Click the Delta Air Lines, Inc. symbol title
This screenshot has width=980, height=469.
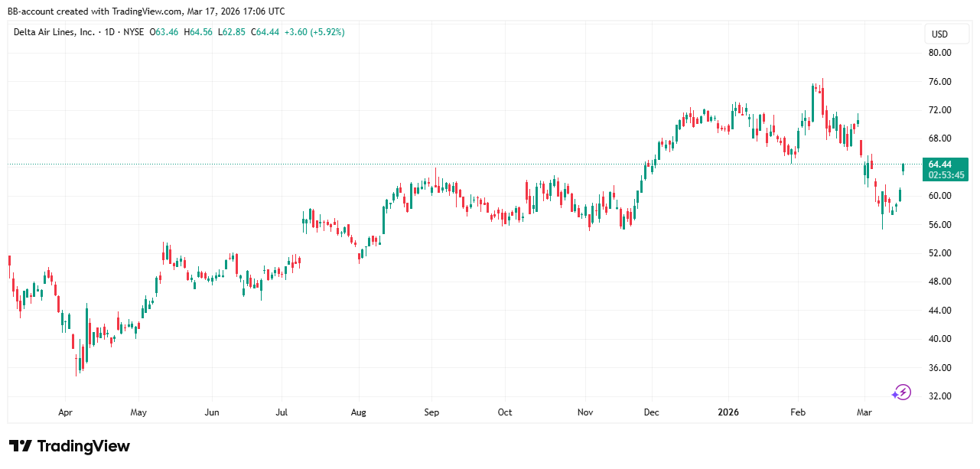54,32
